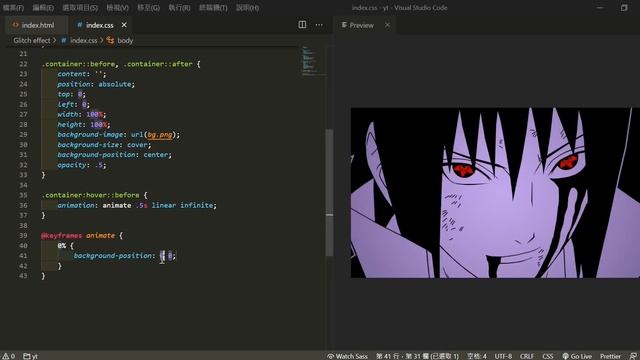Click line number 22 in gutter
The width and height of the screenshot is (640, 360).
point(23,64)
